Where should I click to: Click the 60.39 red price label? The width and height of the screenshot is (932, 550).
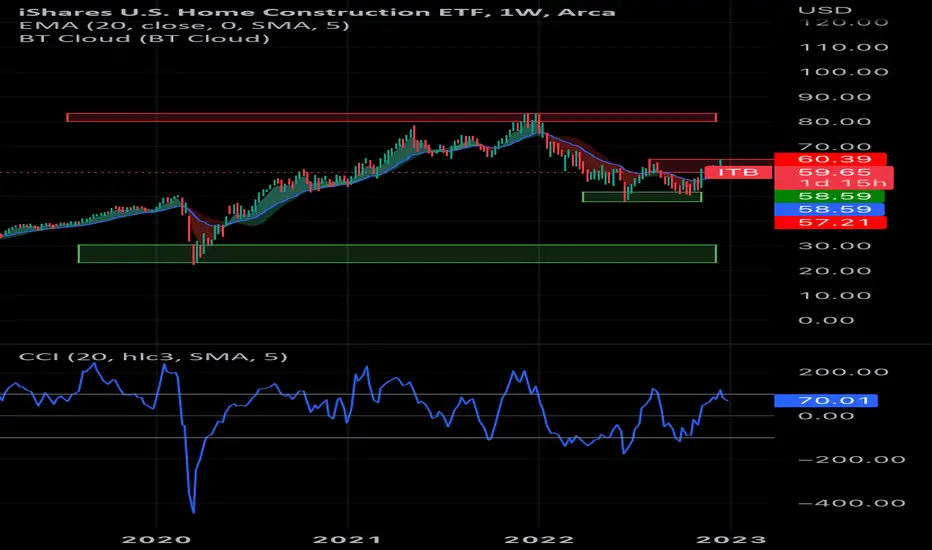830,159
